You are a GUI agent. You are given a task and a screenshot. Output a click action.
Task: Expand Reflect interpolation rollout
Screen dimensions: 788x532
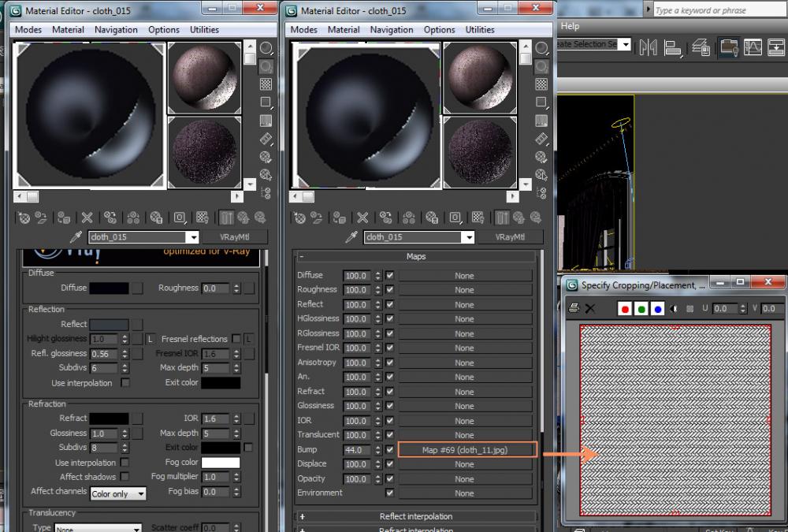416,517
